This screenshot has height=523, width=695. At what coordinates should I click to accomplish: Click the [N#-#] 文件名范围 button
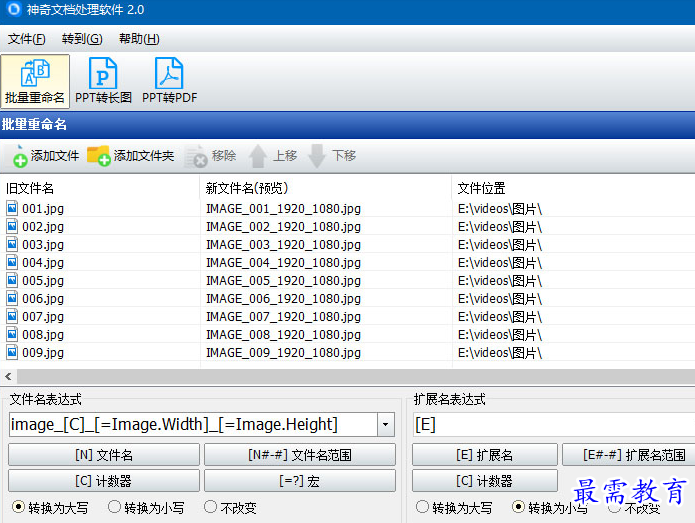pos(300,455)
